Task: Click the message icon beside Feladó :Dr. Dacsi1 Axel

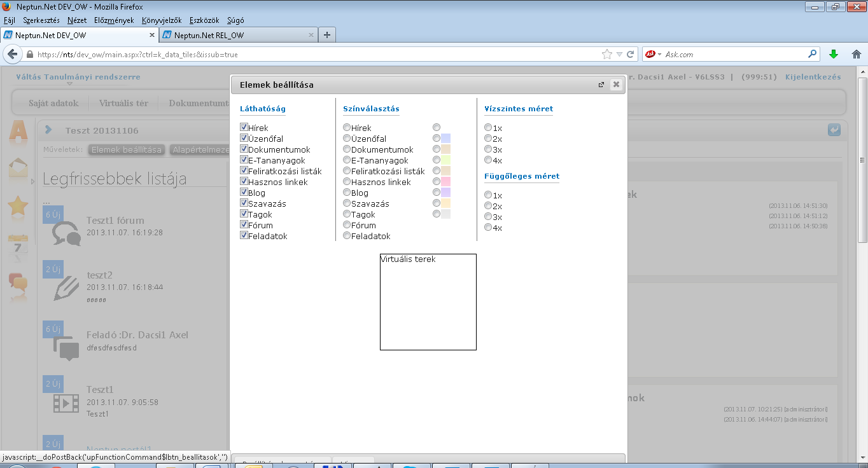Action: tap(66, 348)
